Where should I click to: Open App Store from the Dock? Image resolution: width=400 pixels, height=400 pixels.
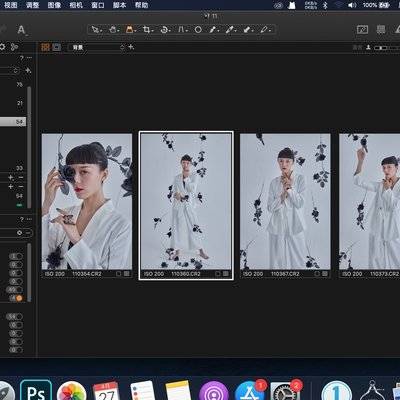coord(249,391)
